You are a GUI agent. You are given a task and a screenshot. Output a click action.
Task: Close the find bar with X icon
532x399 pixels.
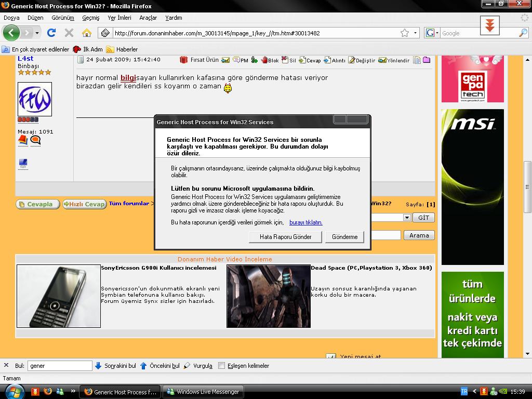tap(6, 365)
